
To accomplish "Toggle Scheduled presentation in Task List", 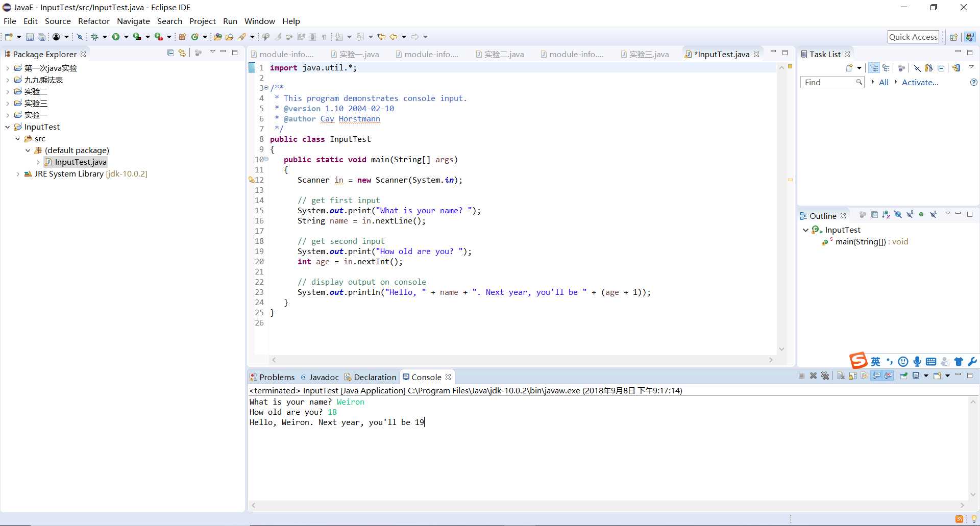I will [886, 68].
